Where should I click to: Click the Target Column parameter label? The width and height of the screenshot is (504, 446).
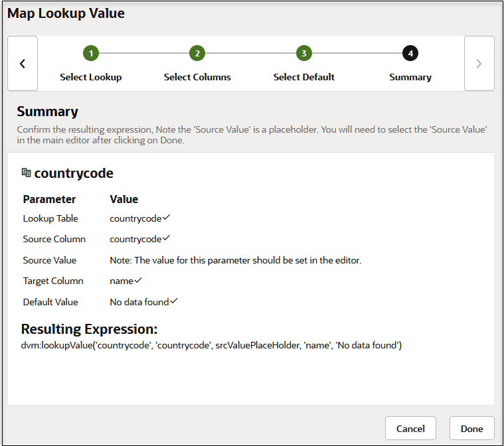click(x=53, y=281)
